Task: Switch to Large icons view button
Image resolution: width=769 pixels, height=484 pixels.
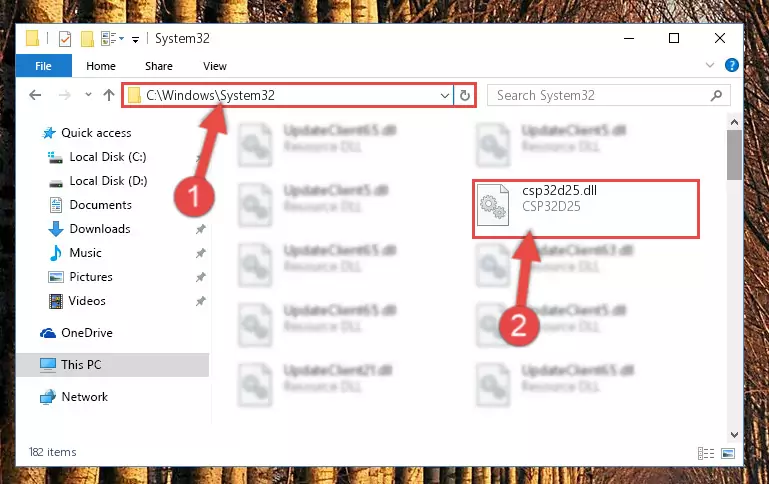Action: click(x=728, y=453)
